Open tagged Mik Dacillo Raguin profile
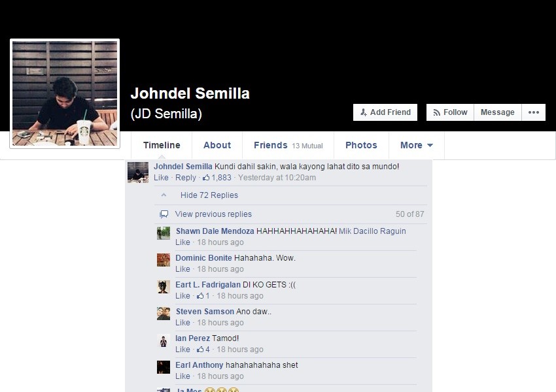Viewport: 556px width, 392px height. (x=372, y=231)
